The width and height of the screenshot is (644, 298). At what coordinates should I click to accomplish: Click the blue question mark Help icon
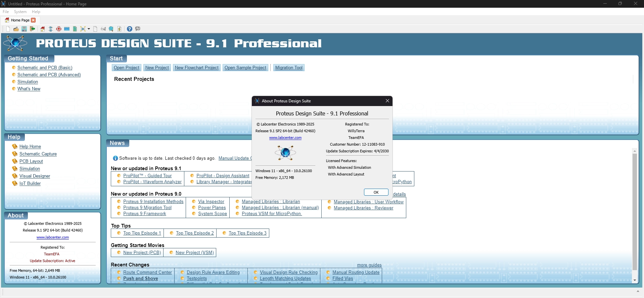(130, 29)
